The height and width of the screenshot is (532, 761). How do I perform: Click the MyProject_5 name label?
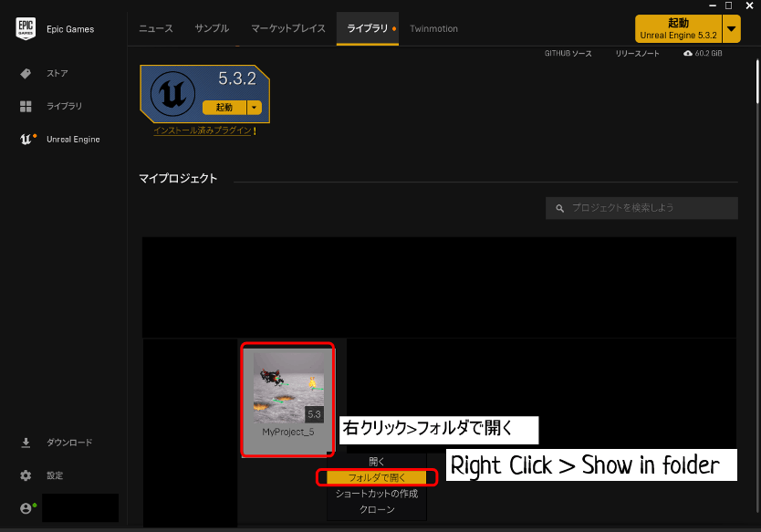pos(288,432)
